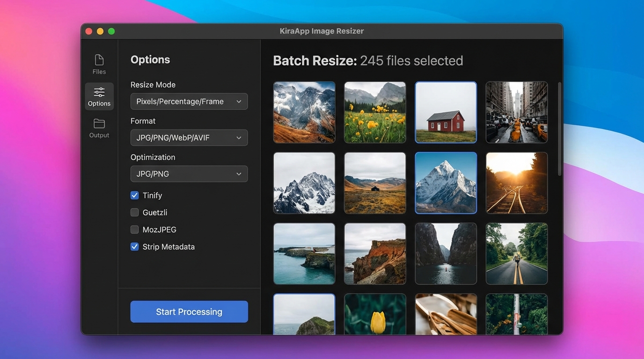Select the Options sidebar icon
This screenshot has width=644, height=359.
[x=99, y=96]
